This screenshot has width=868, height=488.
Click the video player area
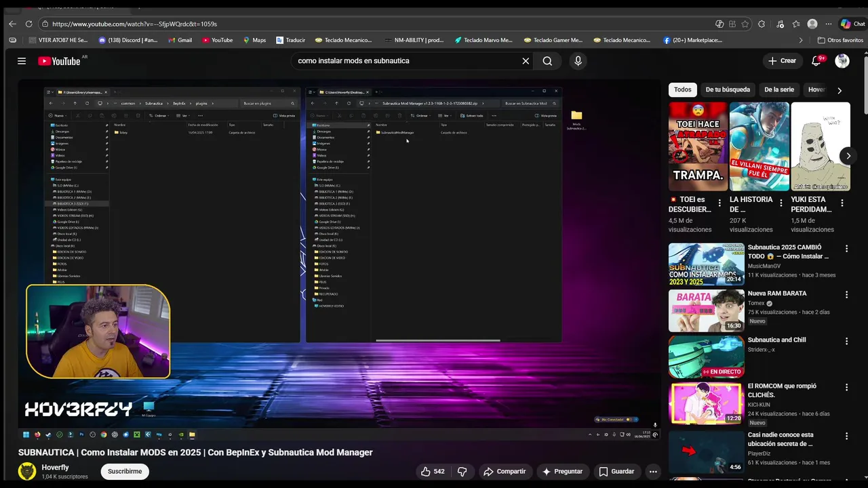tap(339, 261)
